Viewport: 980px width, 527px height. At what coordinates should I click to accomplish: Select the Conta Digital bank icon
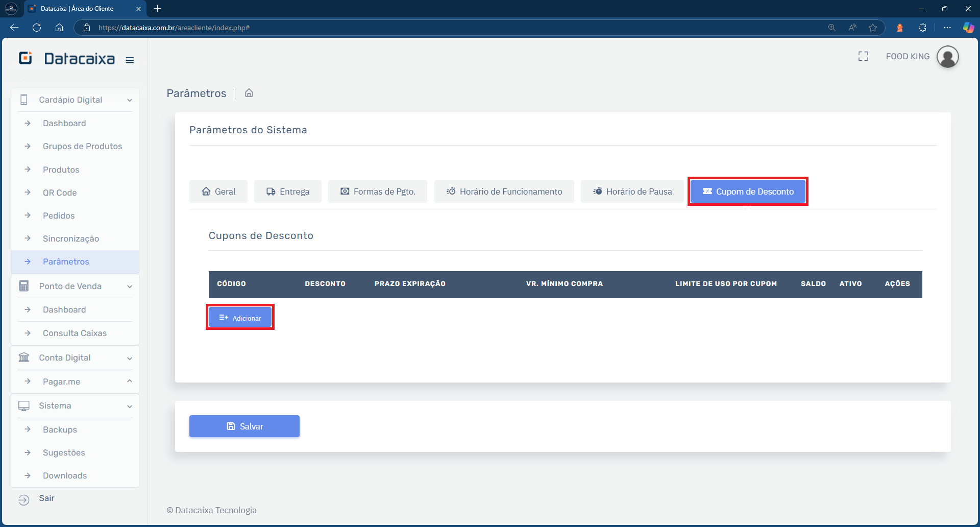(24, 357)
